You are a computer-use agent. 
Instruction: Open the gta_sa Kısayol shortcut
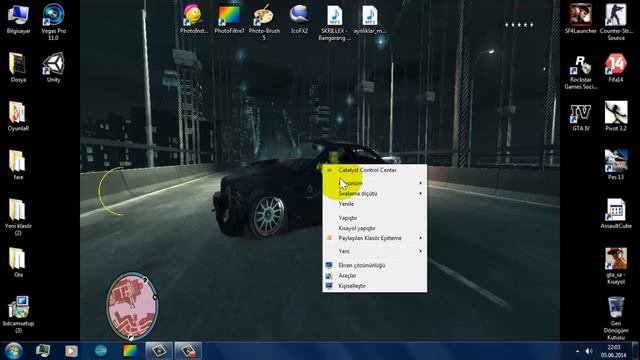[616, 266]
